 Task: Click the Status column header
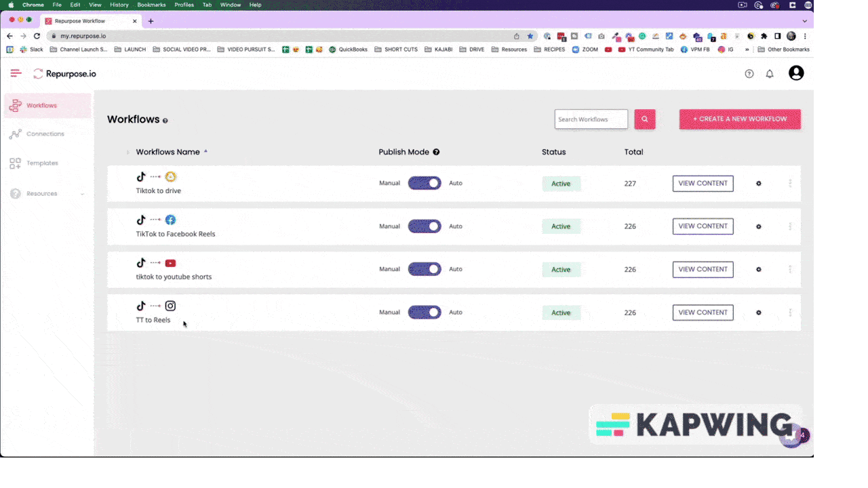point(553,152)
